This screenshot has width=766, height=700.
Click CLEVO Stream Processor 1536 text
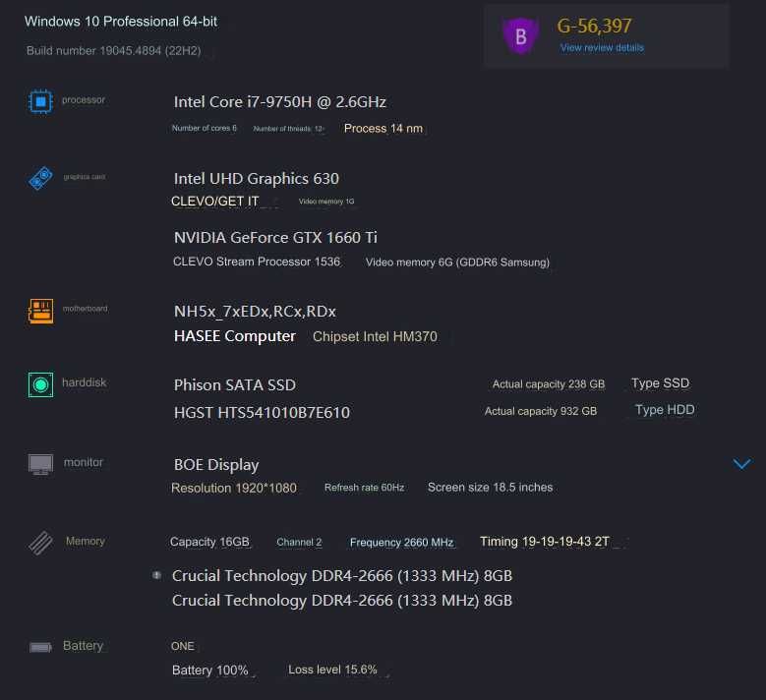pyautogui.click(x=257, y=262)
